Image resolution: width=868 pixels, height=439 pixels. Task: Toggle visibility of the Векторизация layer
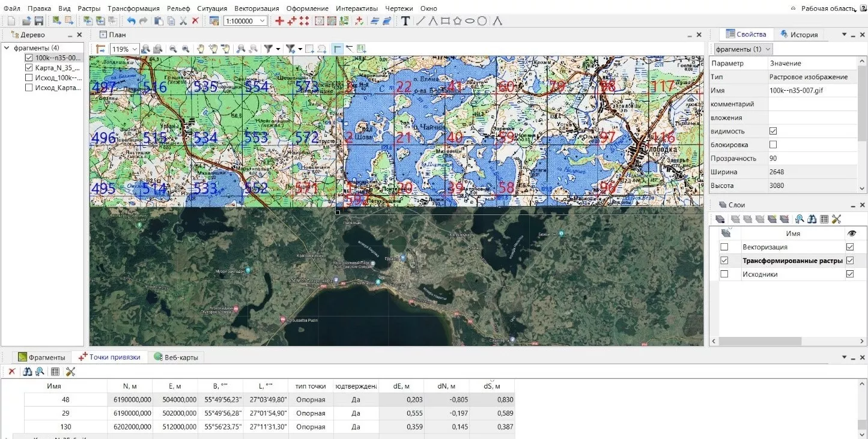[x=849, y=247]
